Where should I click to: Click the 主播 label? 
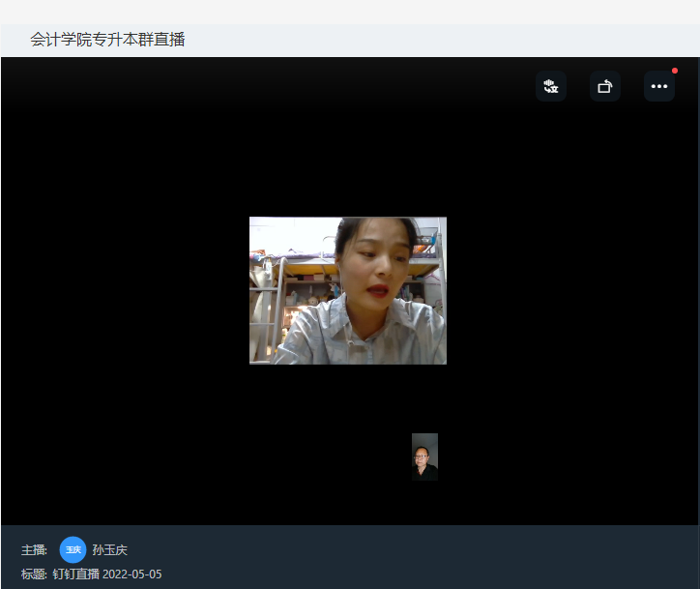click(x=34, y=549)
